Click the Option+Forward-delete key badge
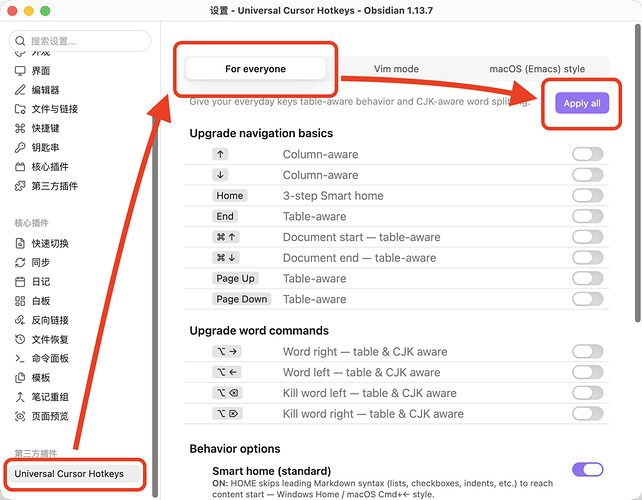 tap(227, 414)
